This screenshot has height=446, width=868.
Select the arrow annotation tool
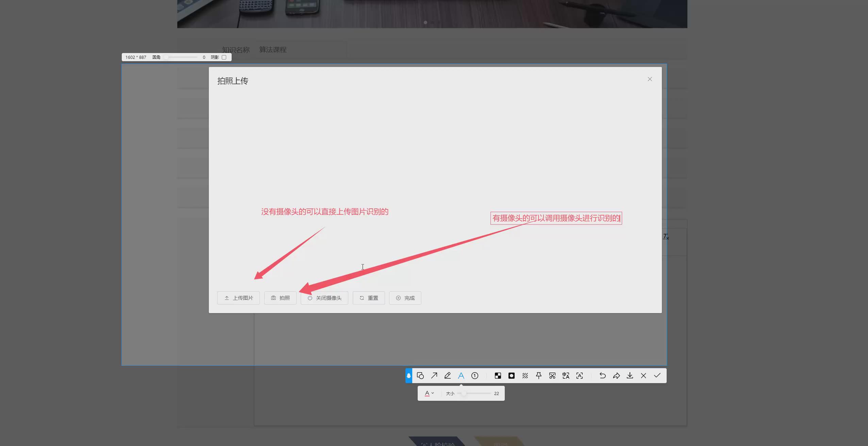(x=434, y=376)
